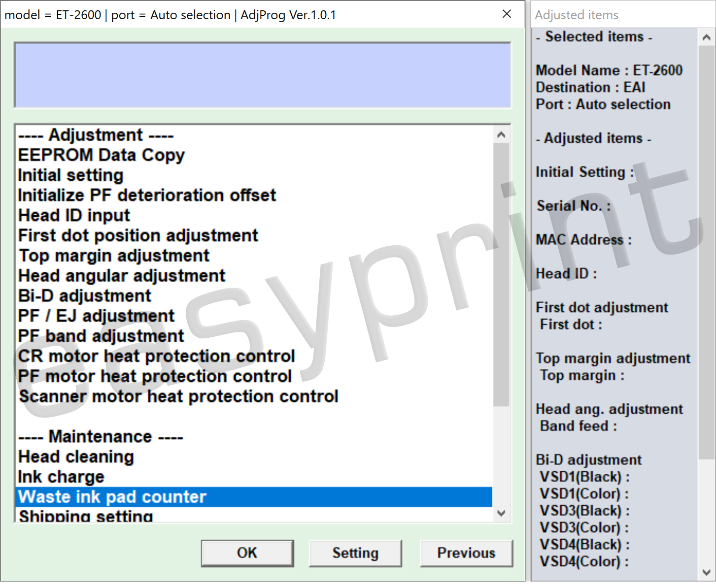Click Model Name : ET-2600 text

609,70
